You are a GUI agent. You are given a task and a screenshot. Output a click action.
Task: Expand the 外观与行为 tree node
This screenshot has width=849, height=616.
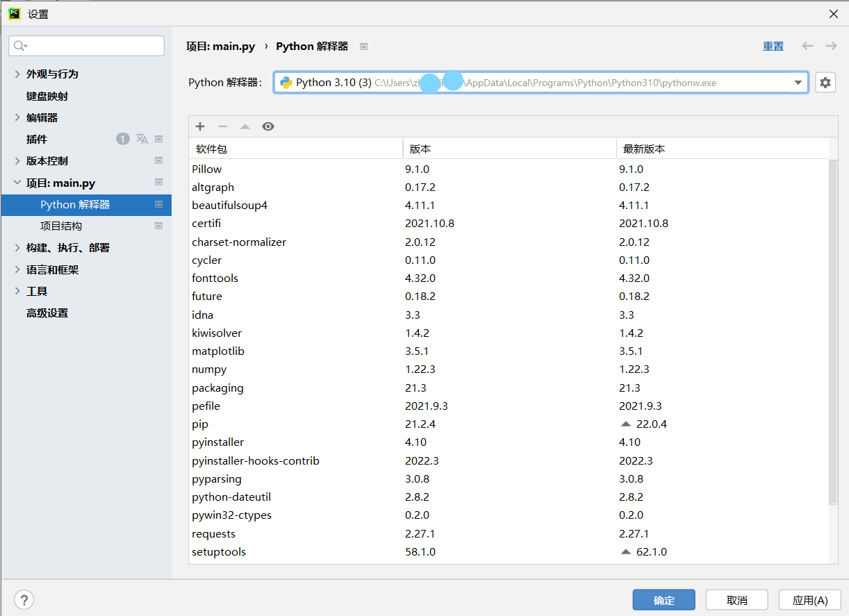click(17, 74)
